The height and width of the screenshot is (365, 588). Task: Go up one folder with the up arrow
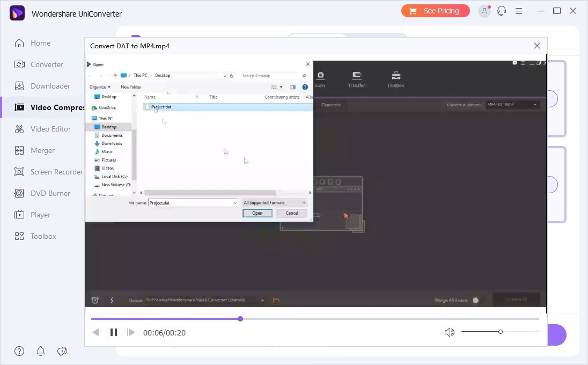tap(115, 75)
